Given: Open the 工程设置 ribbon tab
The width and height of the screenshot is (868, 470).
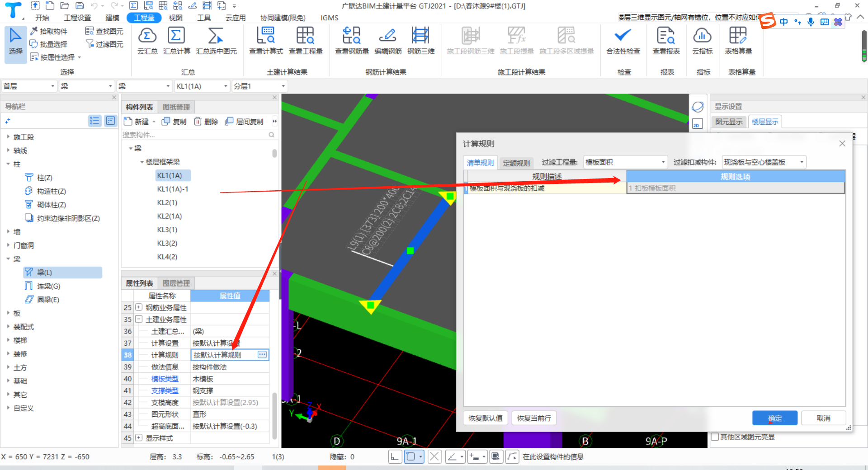Looking at the screenshot, I should [77, 18].
